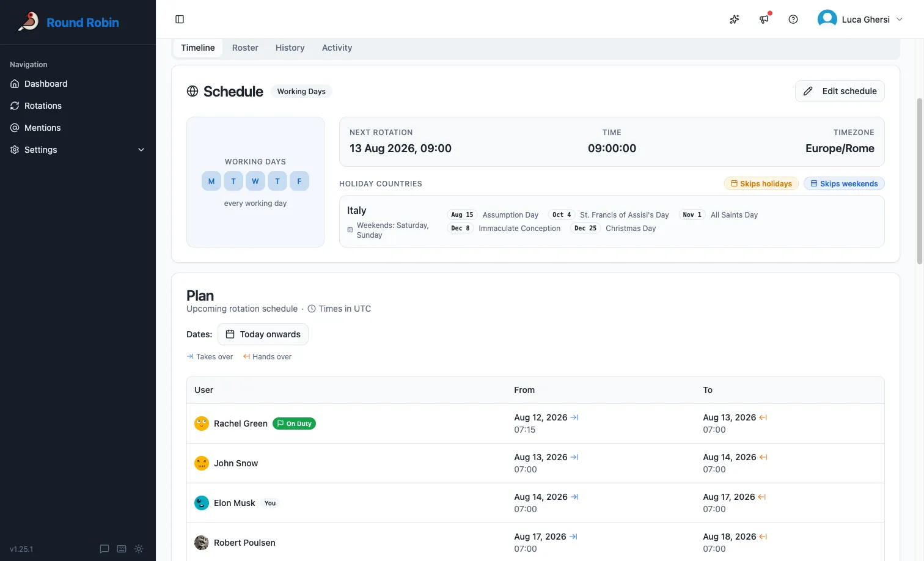The width and height of the screenshot is (924, 561).
Task: Click hands-over arrow next to Aug 13, 2026 To
Action: (763, 417)
